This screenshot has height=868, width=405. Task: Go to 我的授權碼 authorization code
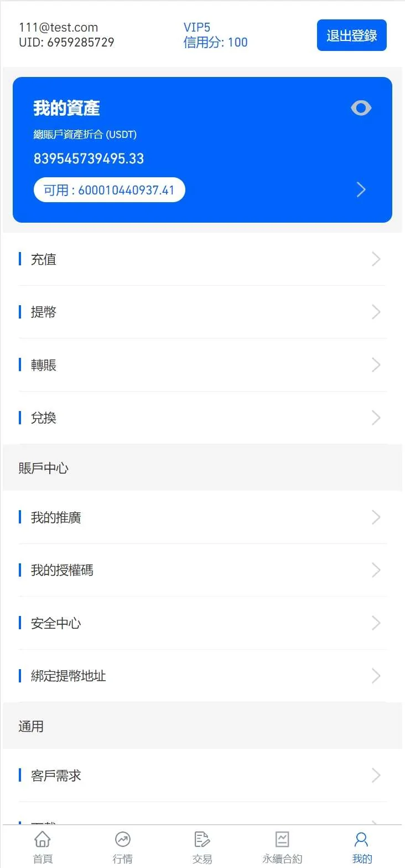62,570
